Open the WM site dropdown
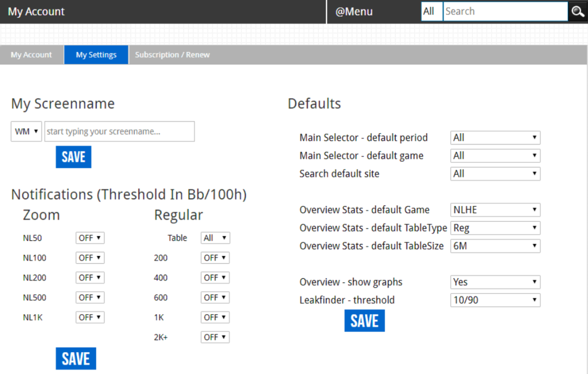588x374 pixels. 26,132
